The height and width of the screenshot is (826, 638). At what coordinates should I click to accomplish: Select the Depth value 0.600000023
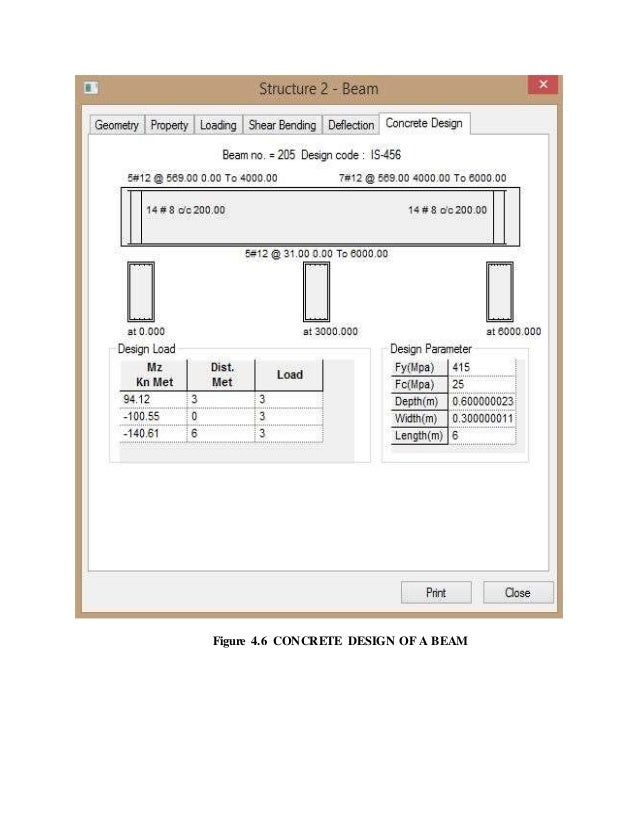(x=482, y=401)
